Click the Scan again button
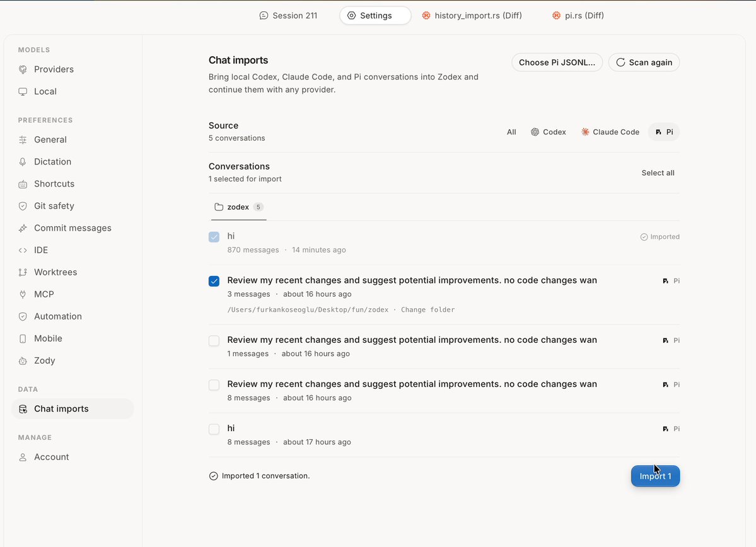 coord(644,62)
